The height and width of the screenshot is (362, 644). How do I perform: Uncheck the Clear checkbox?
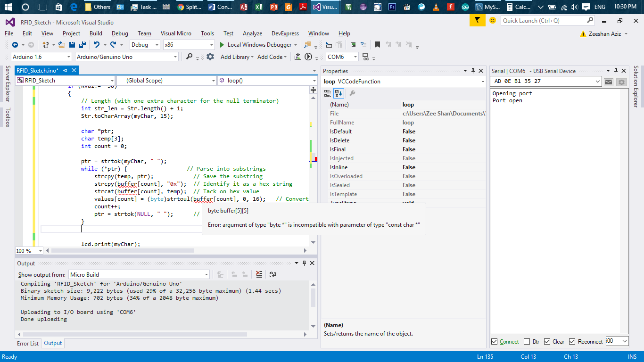pos(547,341)
